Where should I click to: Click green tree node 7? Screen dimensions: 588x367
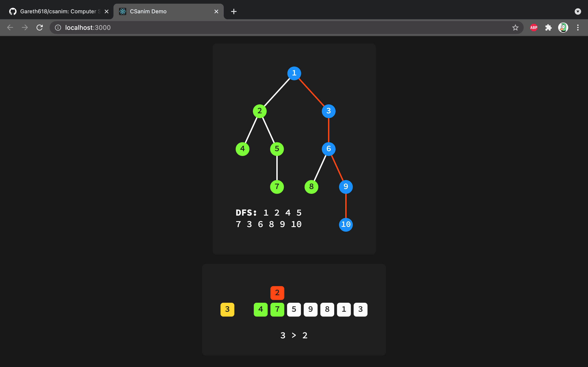(277, 187)
